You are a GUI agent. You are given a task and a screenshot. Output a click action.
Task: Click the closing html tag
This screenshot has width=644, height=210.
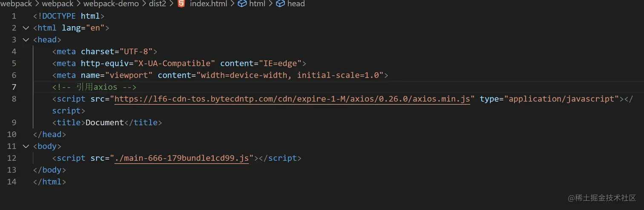point(50,182)
